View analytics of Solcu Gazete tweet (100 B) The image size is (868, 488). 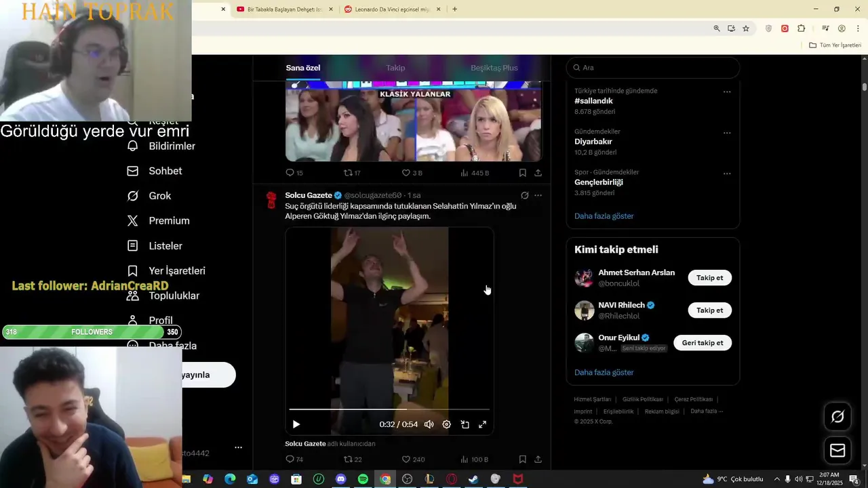[x=474, y=460]
